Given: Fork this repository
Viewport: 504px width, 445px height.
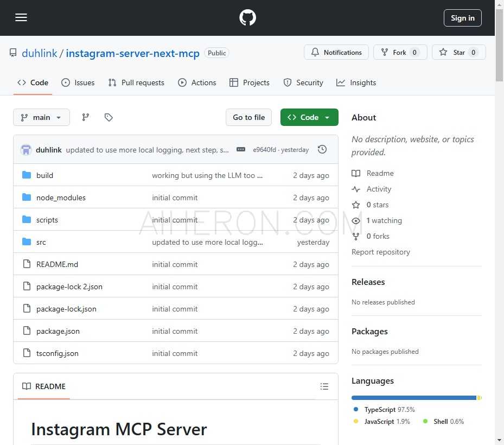Looking at the screenshot, I should point(400,53).
